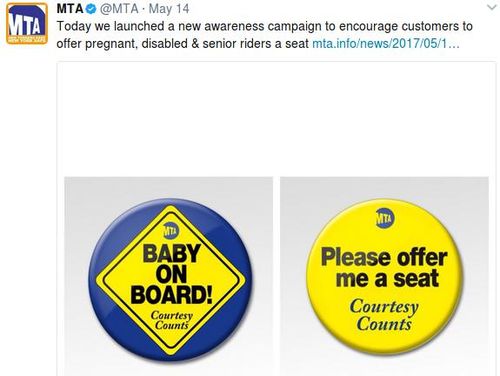Image resolution: width=500 pixels, height=376 pixels.
Task: Click the blank white area of the media card
Action: [x=276, y=119]
